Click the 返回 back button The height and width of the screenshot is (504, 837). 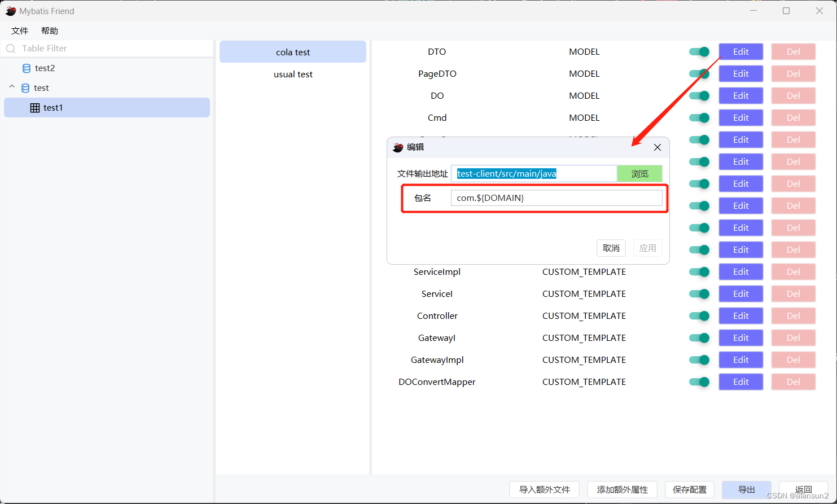point(804,489)
